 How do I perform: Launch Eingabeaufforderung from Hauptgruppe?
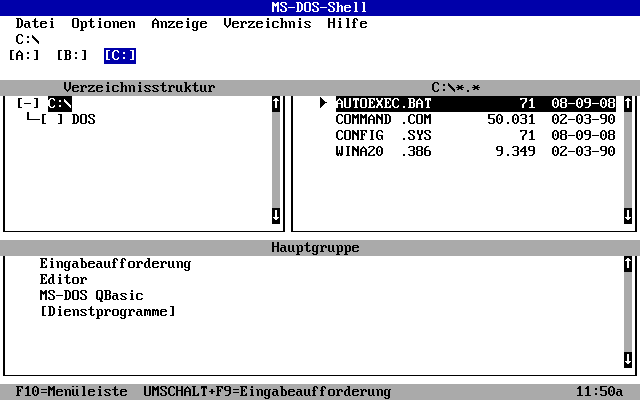tap(115, 264)
